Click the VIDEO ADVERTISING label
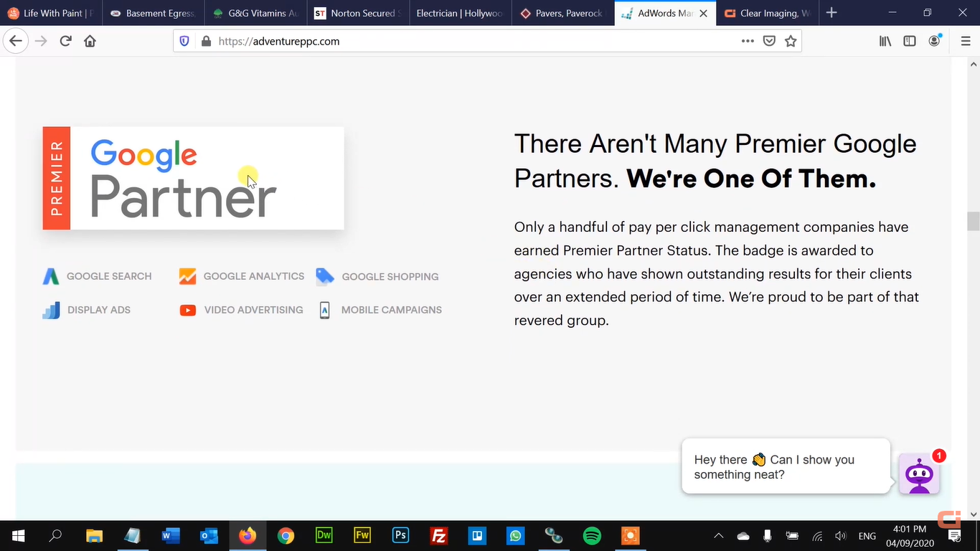This screenshot has width=980, height=551. coord(253,310)
